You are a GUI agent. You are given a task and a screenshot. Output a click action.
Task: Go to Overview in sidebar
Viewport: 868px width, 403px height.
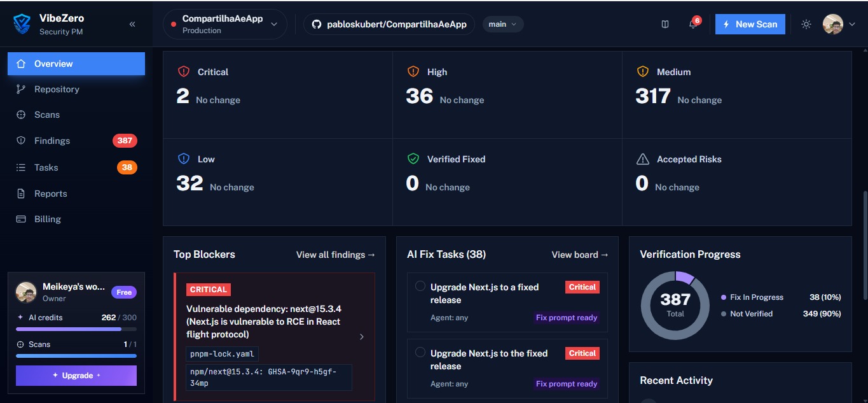tap(76, 64)
